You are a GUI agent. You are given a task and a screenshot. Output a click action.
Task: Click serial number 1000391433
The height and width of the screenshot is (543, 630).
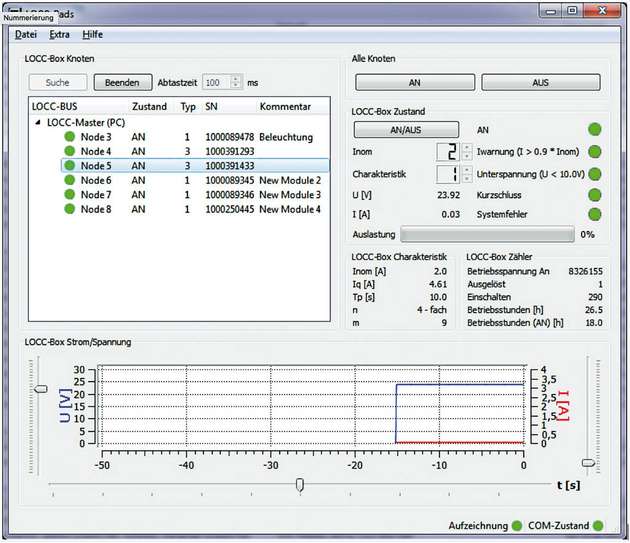tap(230, 166)
